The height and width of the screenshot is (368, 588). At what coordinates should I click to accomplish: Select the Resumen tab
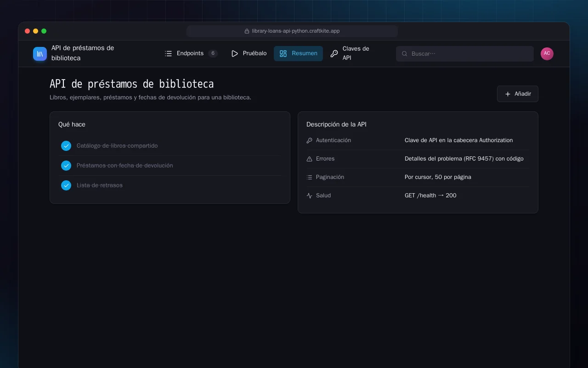point(298,53)
